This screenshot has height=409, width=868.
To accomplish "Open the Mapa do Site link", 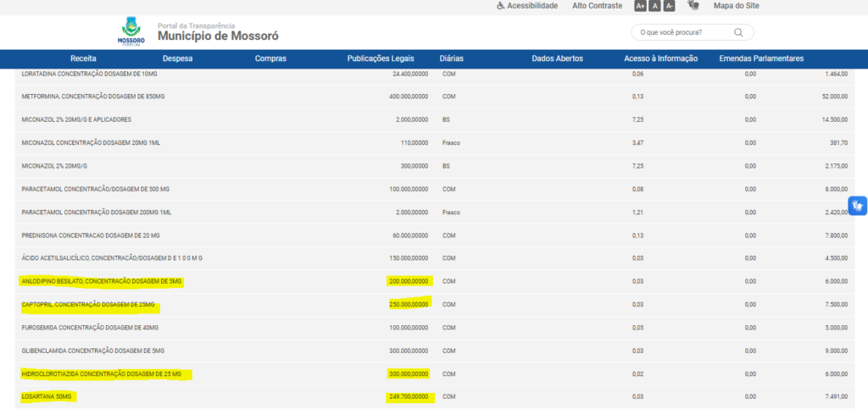I will 735,6.
